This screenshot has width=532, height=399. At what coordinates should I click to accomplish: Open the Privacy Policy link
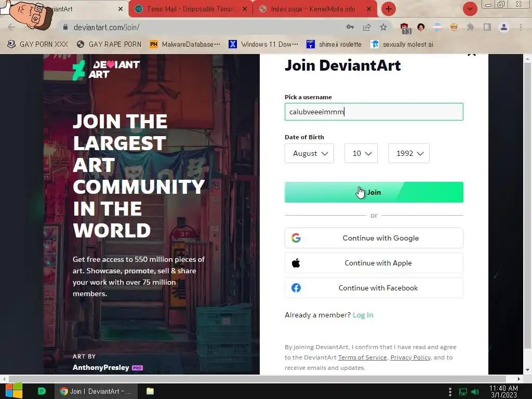click(410, 357)
